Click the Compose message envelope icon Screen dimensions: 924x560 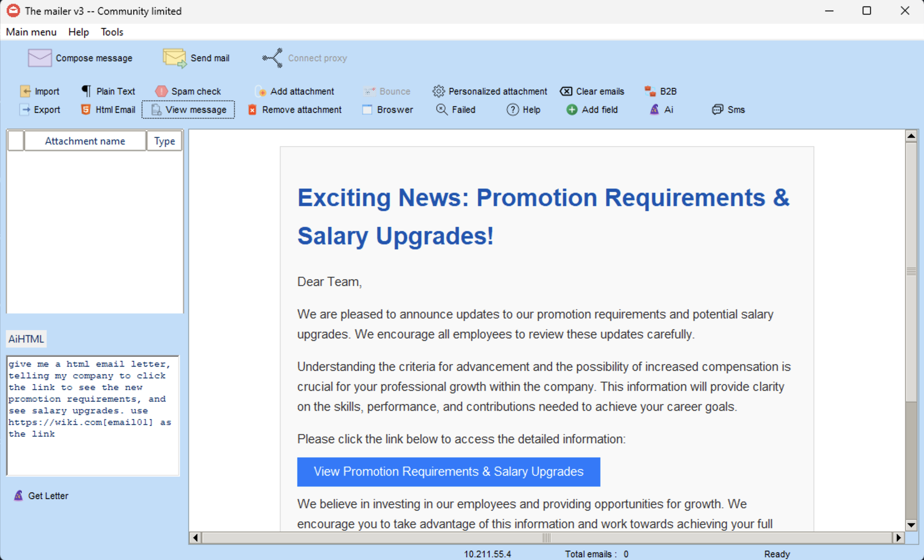(40, 58)
